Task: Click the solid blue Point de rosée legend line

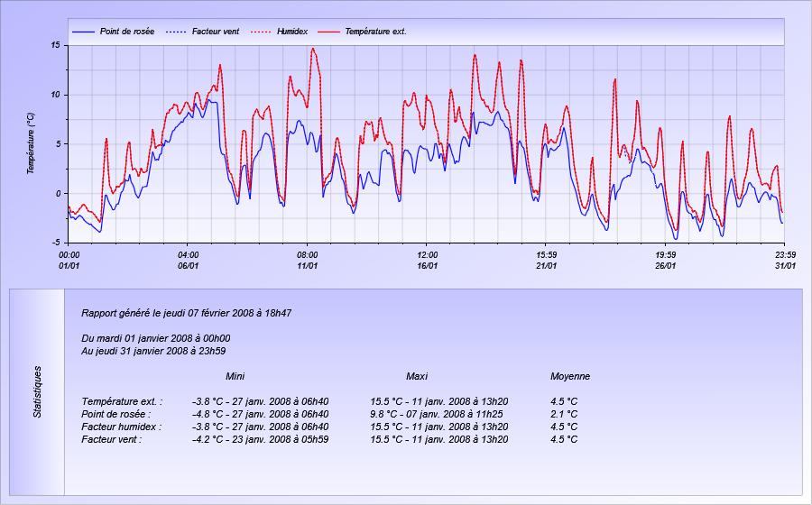Action: [x=83, y=32]
